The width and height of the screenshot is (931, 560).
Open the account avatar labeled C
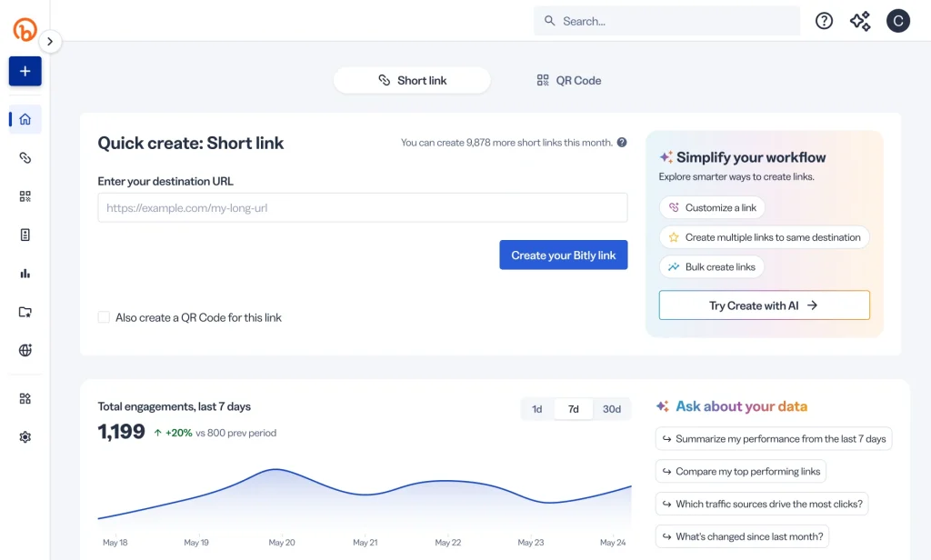coord(898,22)
